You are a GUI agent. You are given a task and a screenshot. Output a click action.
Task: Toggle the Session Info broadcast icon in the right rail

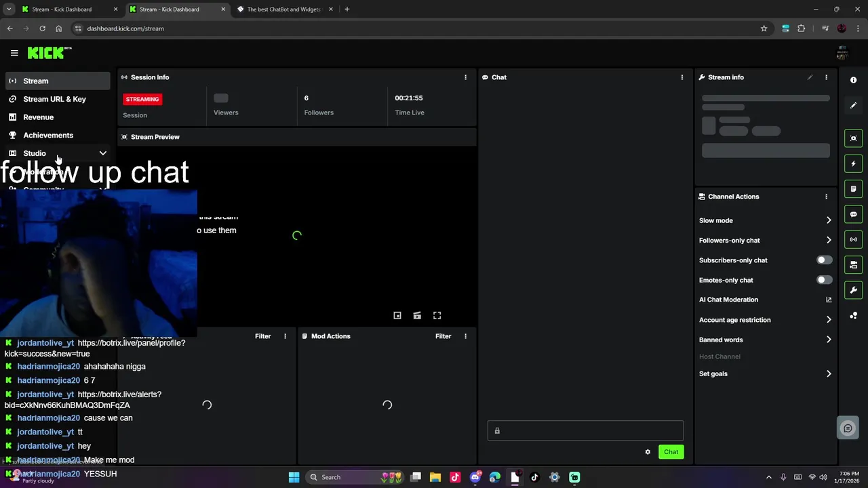pos(854,239)
